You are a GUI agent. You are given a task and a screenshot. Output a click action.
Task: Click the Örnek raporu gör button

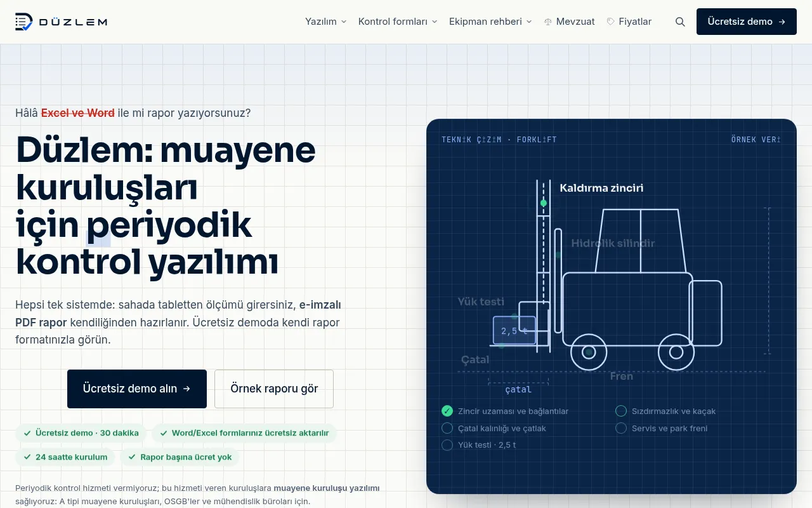coord(274,389)
